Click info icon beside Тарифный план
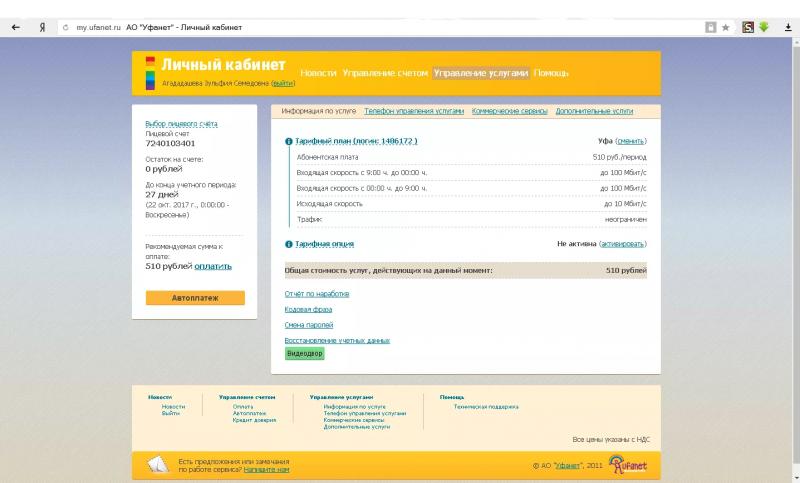800x483 pixels. click(289, 141)
